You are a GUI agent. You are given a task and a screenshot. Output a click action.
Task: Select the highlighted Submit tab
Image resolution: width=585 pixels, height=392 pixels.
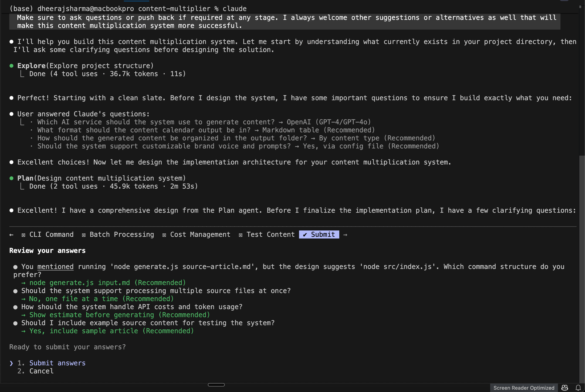[322, 234]
